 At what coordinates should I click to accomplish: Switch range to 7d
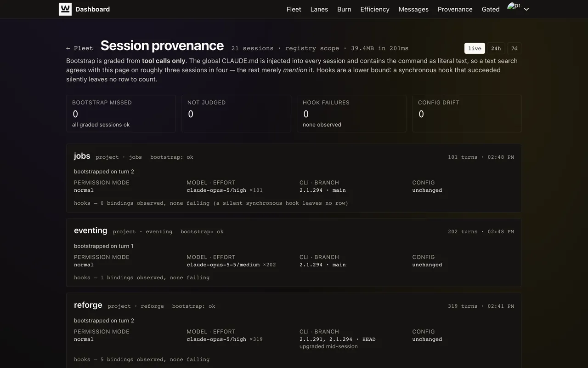click(514, 48)
